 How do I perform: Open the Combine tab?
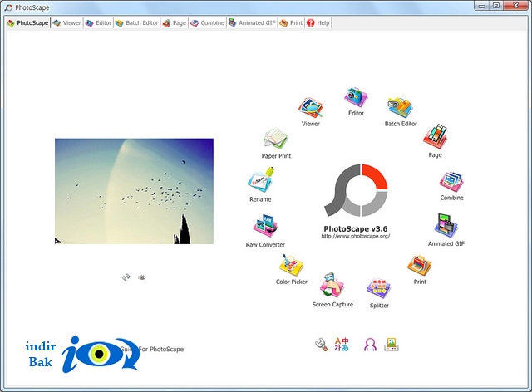pyautogui.click(x=207, y=22)
